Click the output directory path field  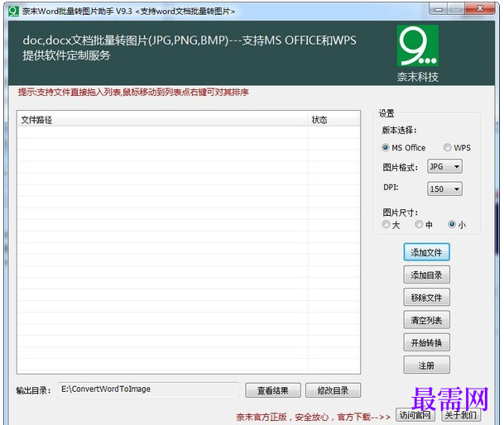coord(148,389)
